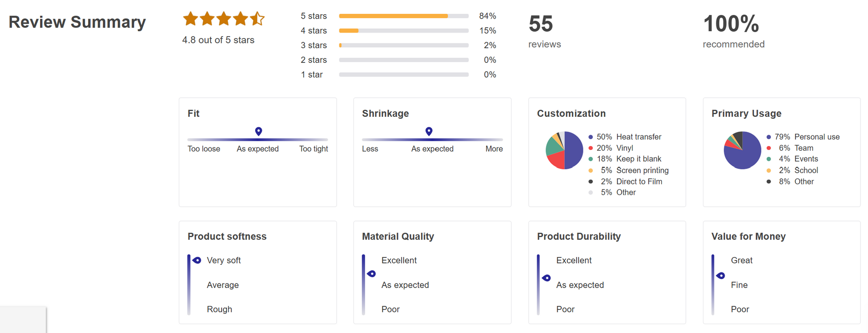Click the Keep it blank legend entry

[638, 159]
